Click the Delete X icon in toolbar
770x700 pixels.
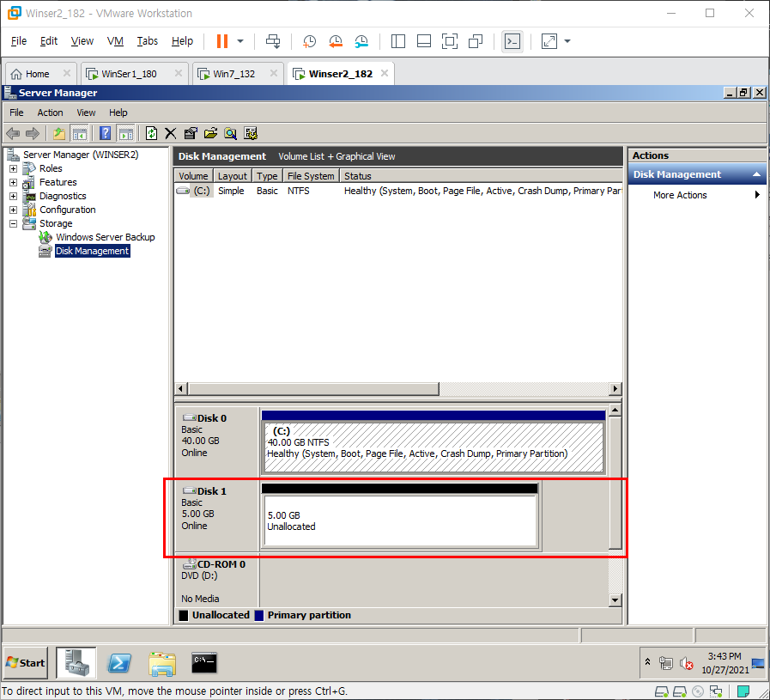coord(171,133)
